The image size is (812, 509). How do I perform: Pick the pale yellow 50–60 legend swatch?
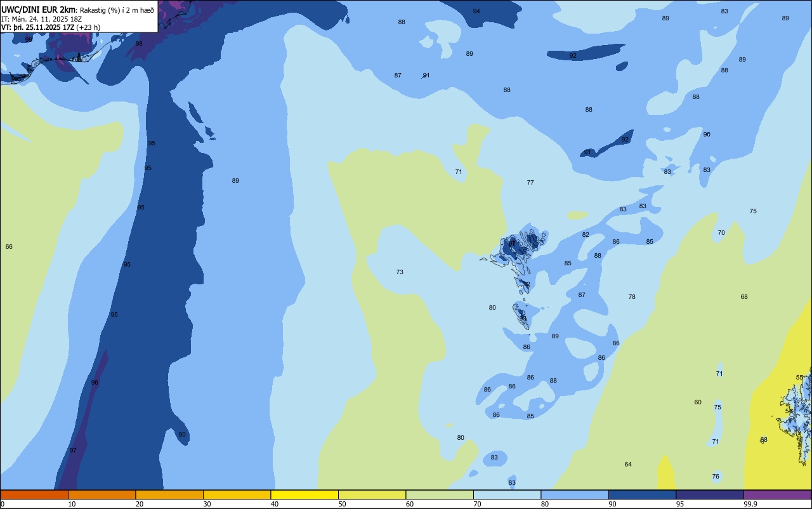pyautogui.click(x=372, y=494)
